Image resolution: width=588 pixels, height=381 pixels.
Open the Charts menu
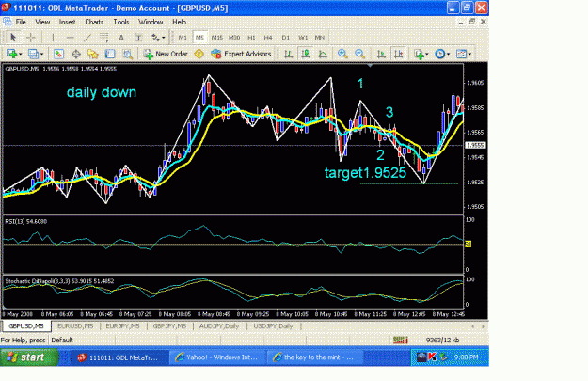point(94,22)
